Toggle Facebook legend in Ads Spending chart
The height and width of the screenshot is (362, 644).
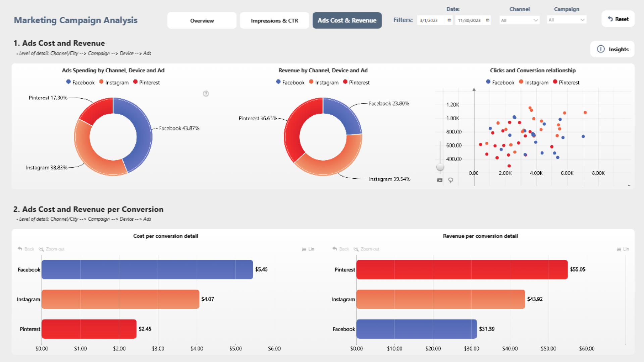(80, 82)
